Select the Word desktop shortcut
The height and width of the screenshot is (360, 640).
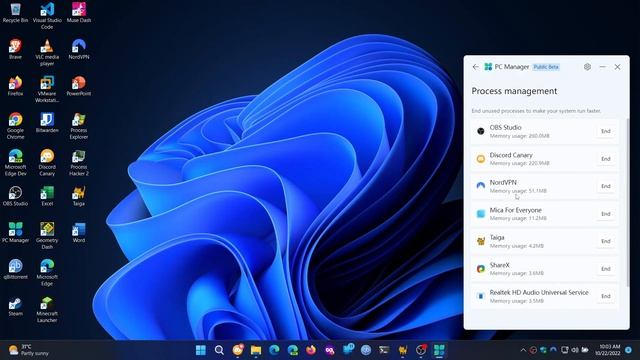tap(79, 233)
